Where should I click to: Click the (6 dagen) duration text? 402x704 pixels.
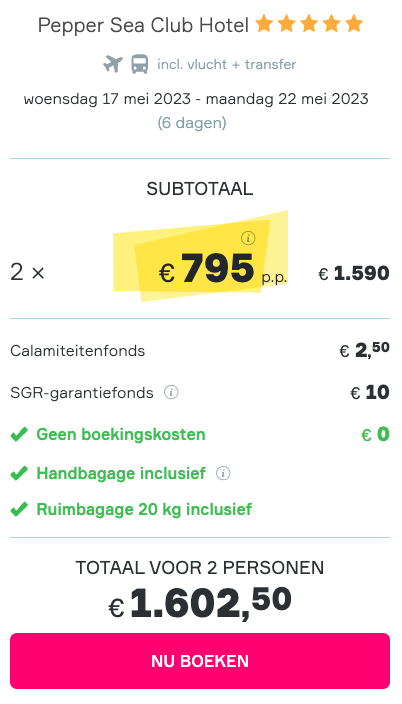(x=192, y=123)
